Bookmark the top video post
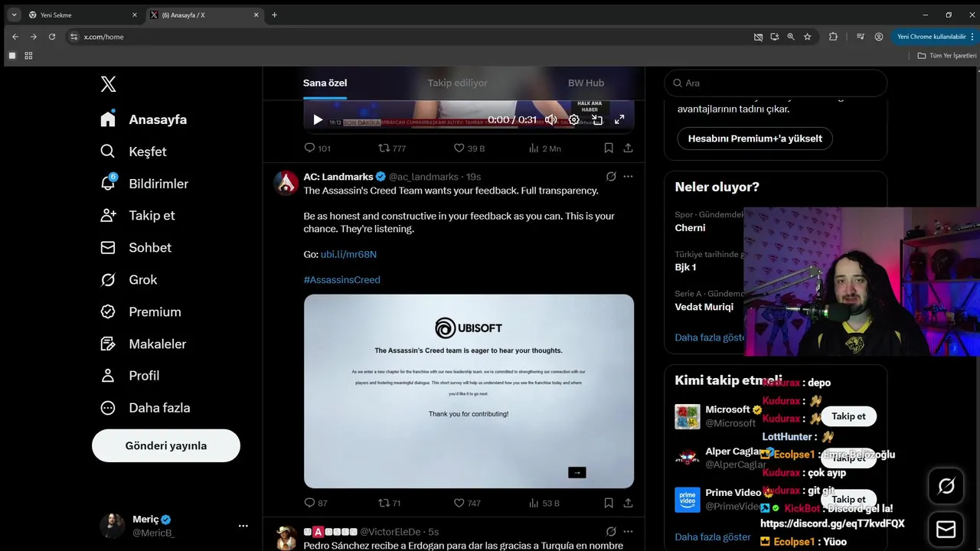980x551 pixels. click(x=609, y=148)
